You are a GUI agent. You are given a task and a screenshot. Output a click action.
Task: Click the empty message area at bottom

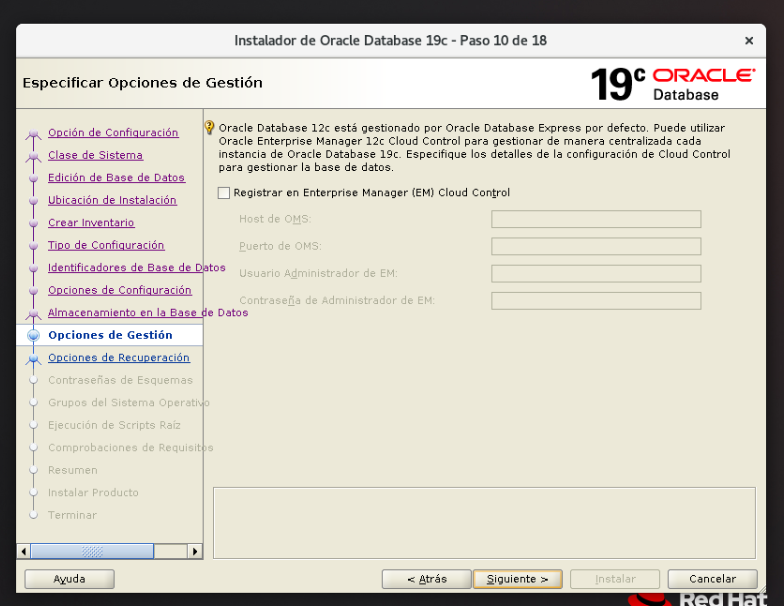[x=484, y=523]
